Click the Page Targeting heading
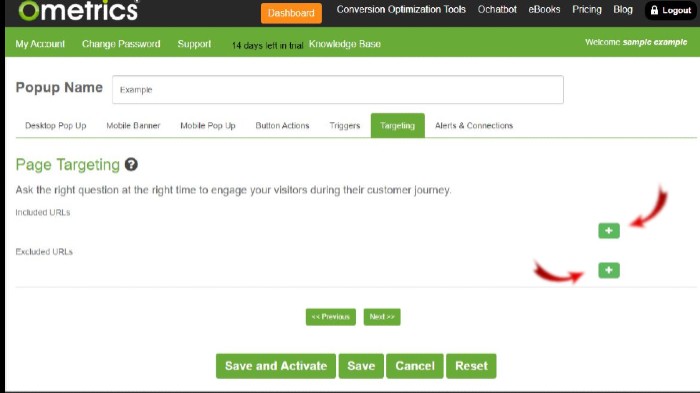 (67, 164)
